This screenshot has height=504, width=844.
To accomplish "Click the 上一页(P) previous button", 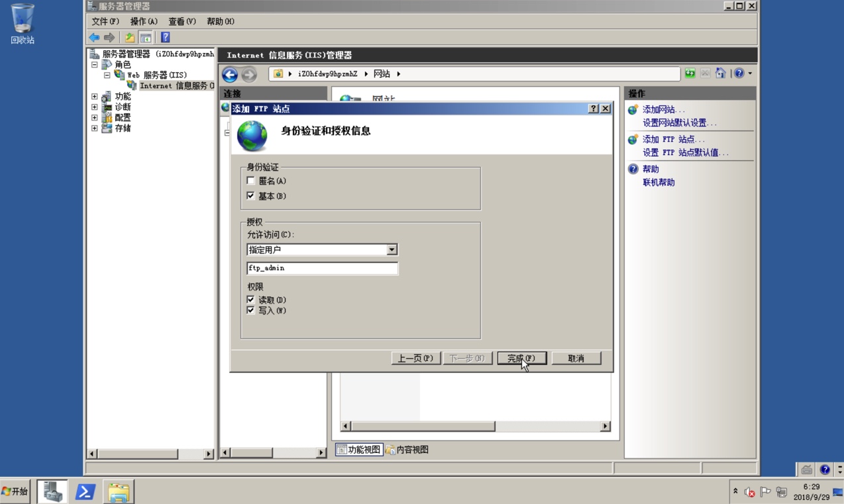I will 415,358.
